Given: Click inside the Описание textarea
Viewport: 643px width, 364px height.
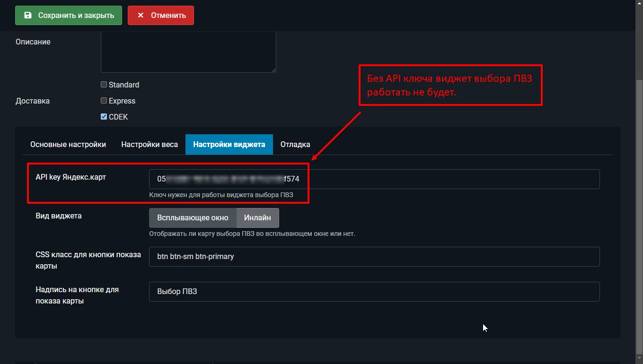Looking at the screenshot, I should (188, 52).
